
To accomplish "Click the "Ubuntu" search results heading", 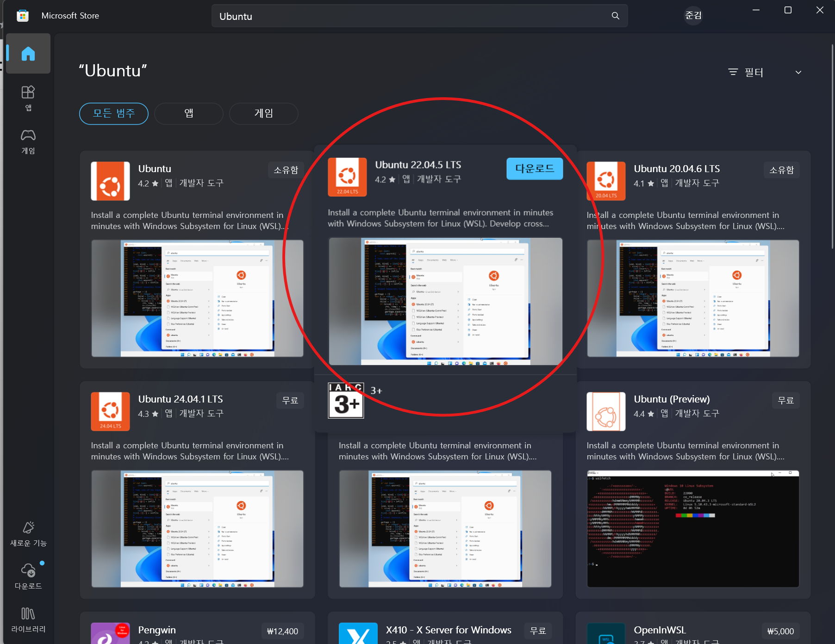I will [113, 71].
